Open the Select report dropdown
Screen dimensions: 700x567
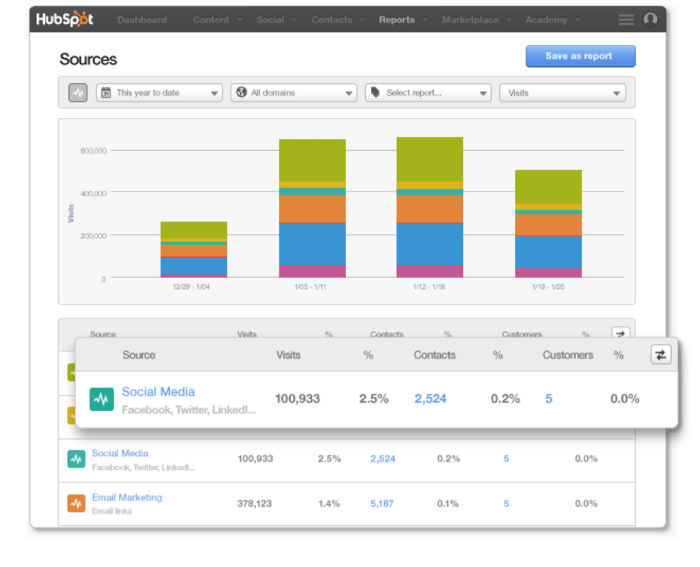click(428, 93)
